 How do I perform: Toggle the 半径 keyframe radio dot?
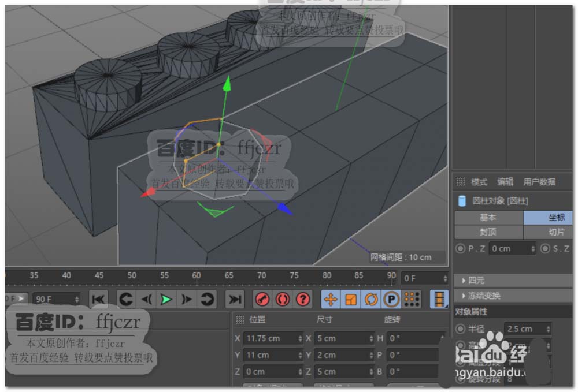(x=460, y=328)
